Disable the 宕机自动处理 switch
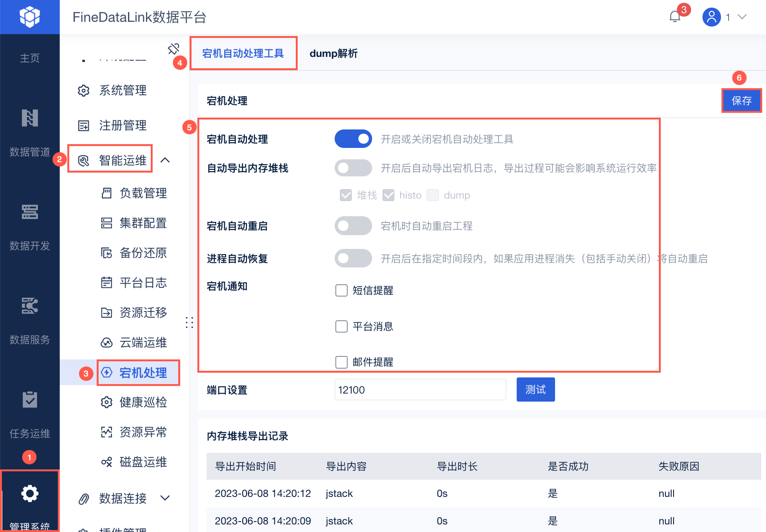Viewport: 766px width, 532px height. (x=353, y=139)
